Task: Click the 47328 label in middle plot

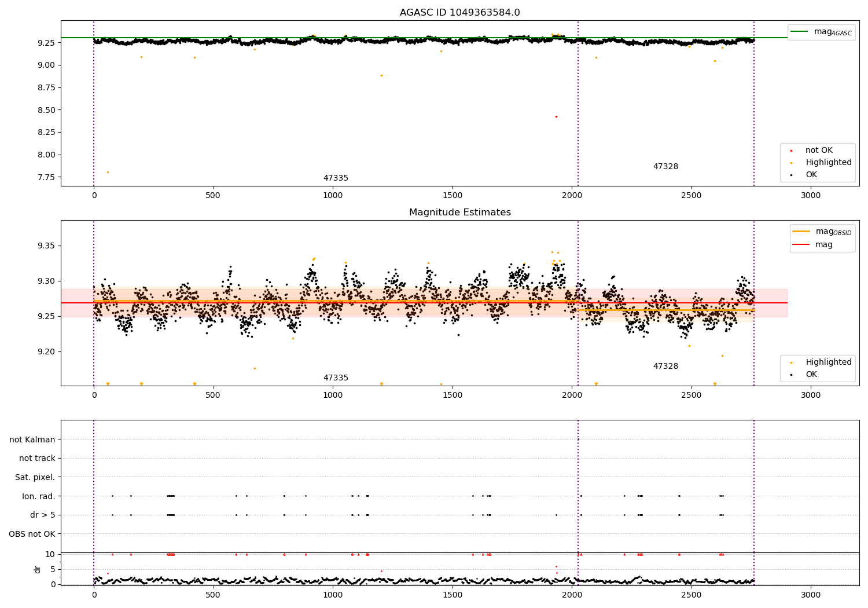Action: pyautogui.click(x=665, y=367)
